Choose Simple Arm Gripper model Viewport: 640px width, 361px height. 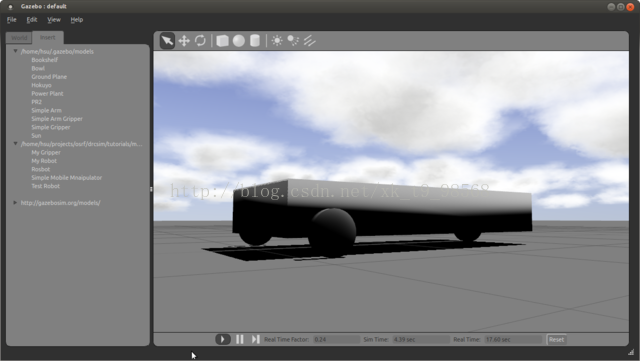pos(57,119)
